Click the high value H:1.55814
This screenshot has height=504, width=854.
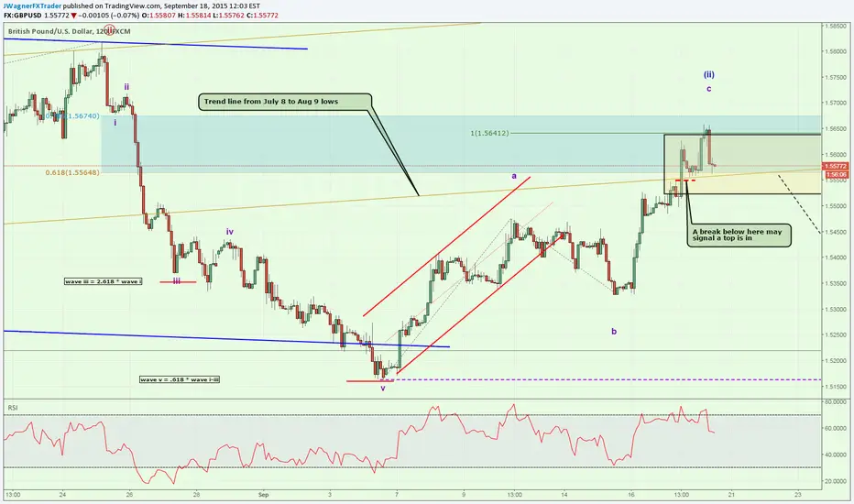[x=194, y=16]
